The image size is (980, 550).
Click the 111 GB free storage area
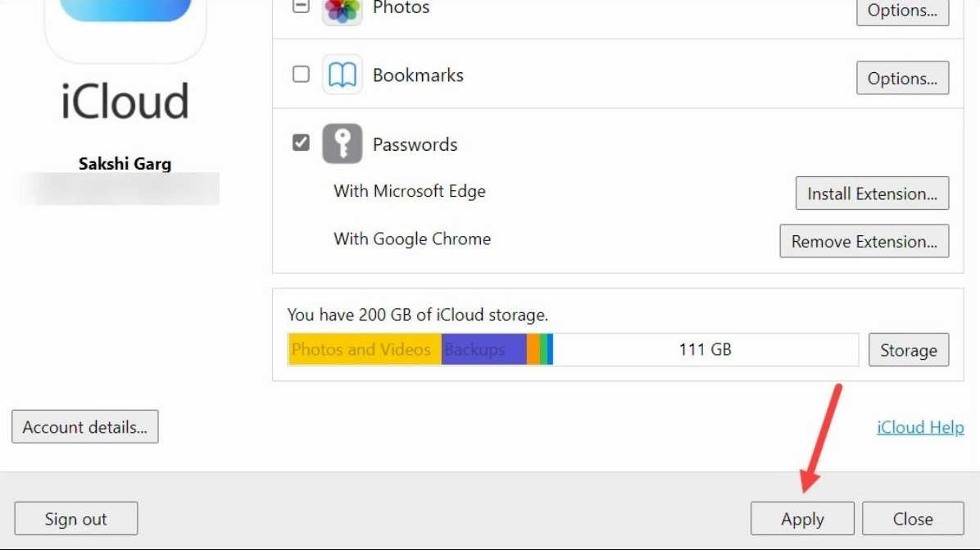705,349
